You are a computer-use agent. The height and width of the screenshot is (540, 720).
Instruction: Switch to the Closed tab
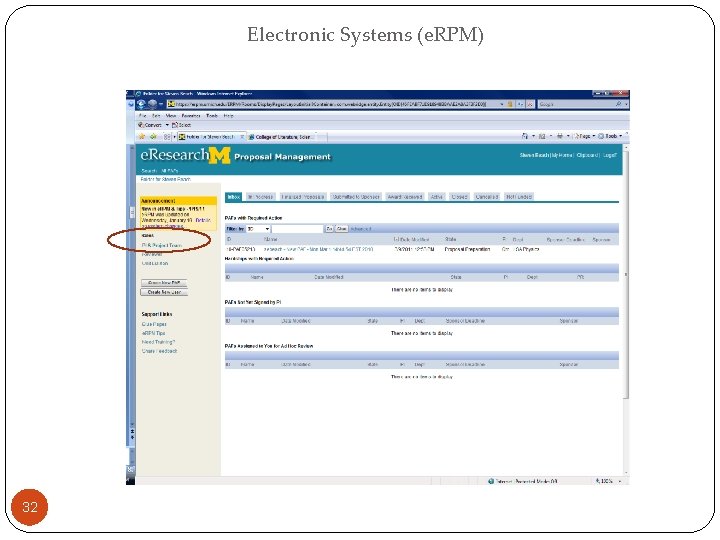[459, 197]
